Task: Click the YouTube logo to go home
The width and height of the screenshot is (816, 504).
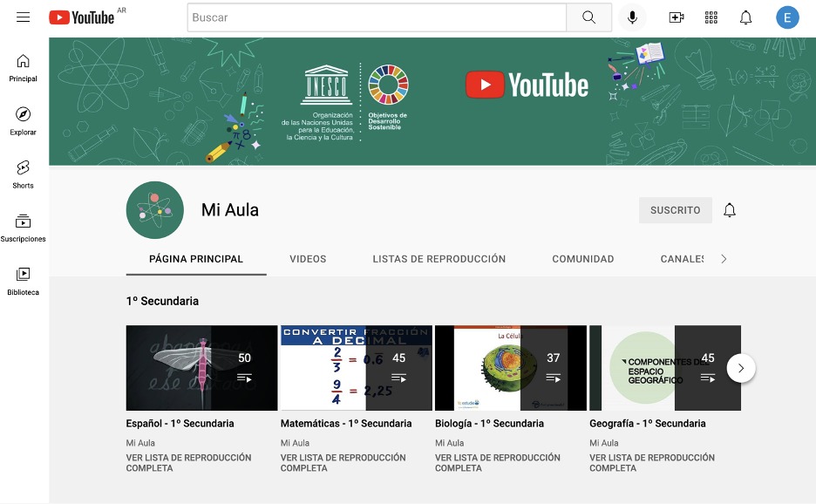Action: click(x=82, y=17)
